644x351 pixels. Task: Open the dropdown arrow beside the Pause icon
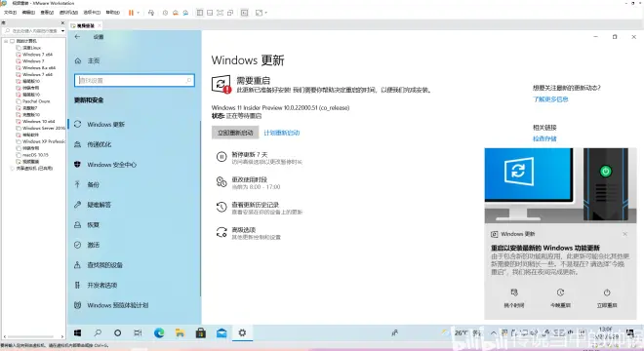[138, 13]
